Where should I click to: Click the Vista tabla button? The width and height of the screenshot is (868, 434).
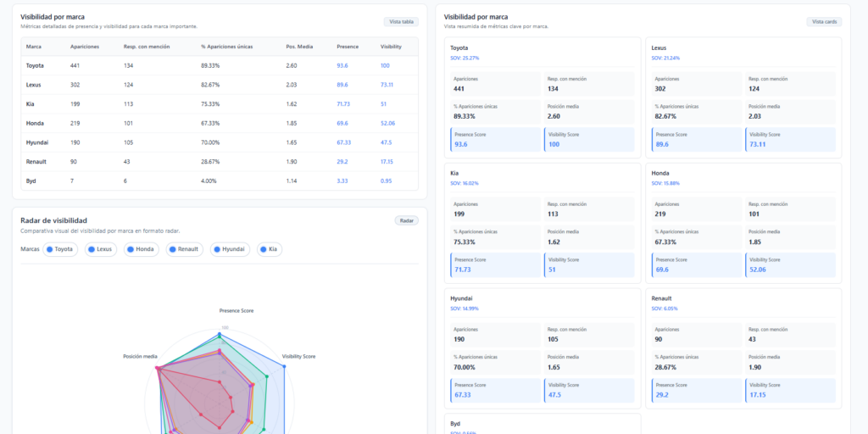tap(401, 22)
